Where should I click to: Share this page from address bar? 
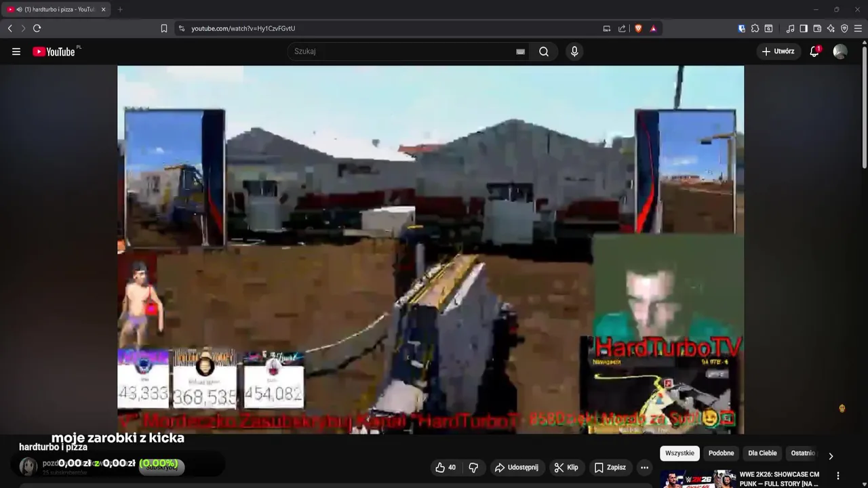622,28
